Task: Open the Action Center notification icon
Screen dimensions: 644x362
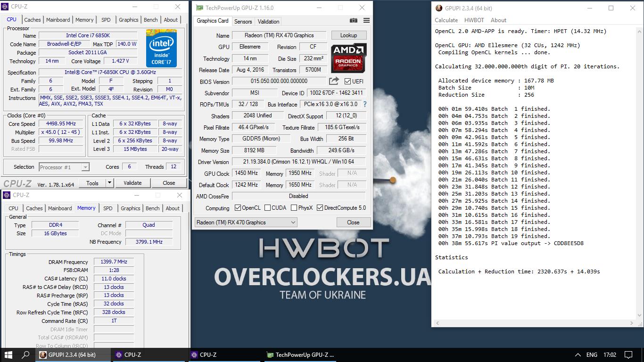Action: 628,355
